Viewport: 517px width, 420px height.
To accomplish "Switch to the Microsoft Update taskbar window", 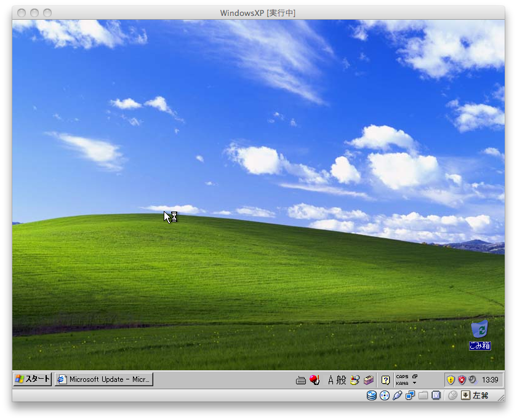I will point(104,379).
